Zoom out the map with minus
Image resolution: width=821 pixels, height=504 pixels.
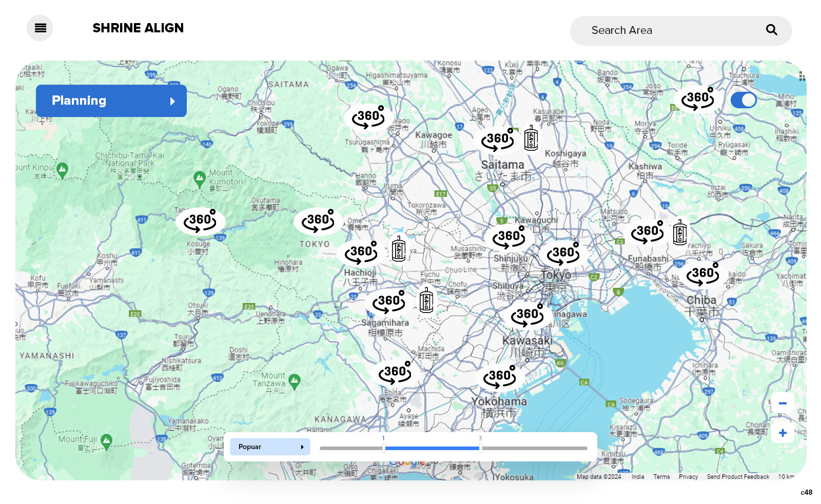pos(783,403)
